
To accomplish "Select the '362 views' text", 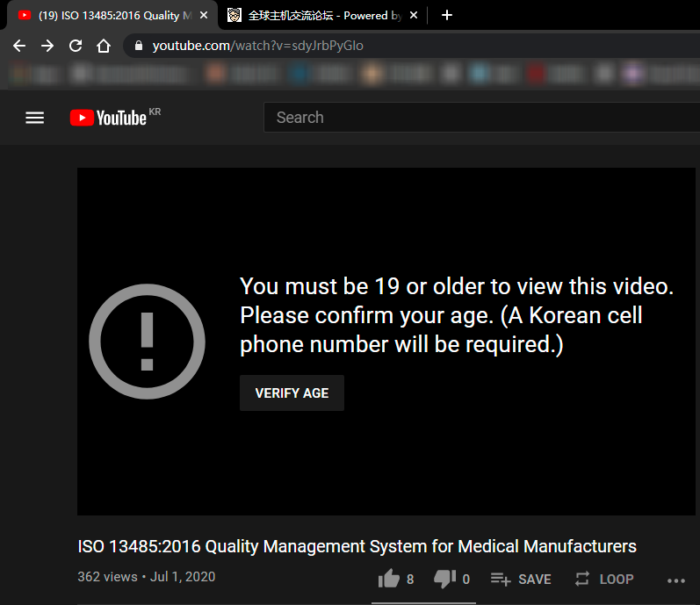I will pos(107,577).
